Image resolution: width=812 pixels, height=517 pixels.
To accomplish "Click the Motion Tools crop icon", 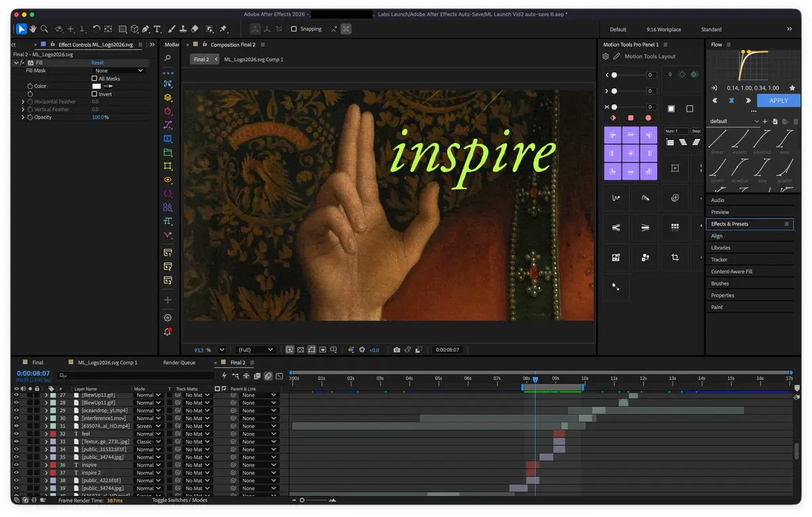I will coord(675,257).
